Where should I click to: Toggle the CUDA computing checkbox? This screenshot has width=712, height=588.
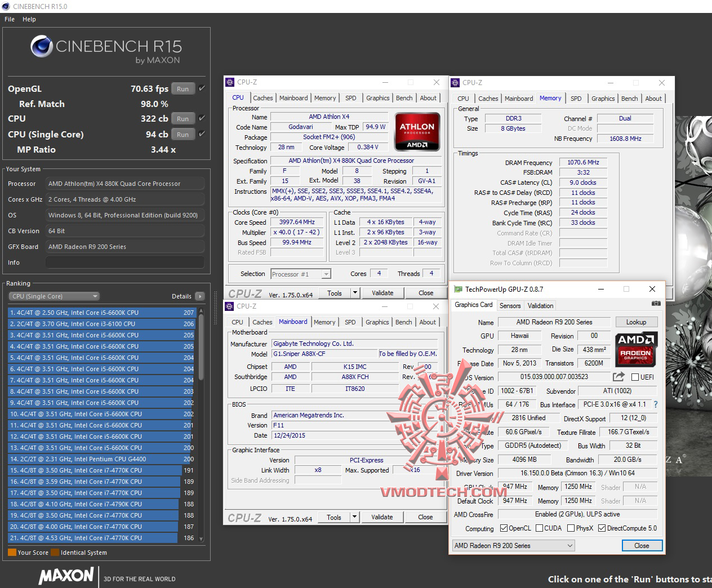click(x=540, y=528)
